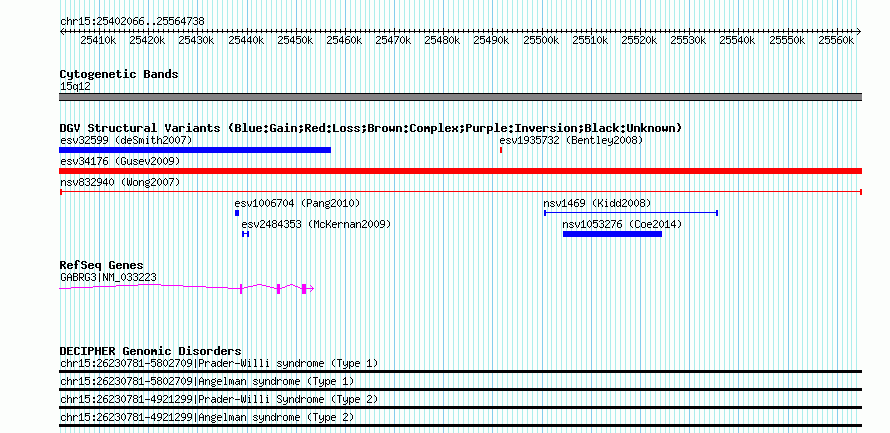Viewport: 890px width, 433px height.
Task: Click the RefSeq Genes track title
Action: coord(102,265)
